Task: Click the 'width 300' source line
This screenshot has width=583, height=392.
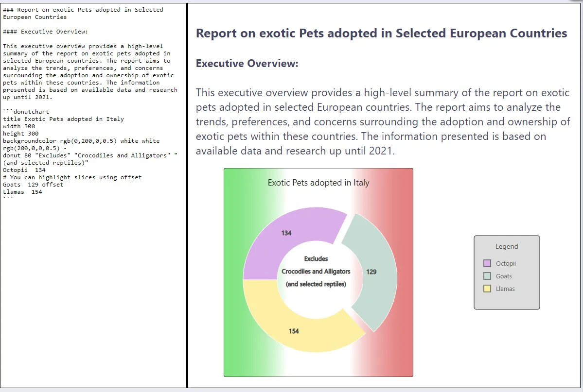Action: click(x=19, y=126)
